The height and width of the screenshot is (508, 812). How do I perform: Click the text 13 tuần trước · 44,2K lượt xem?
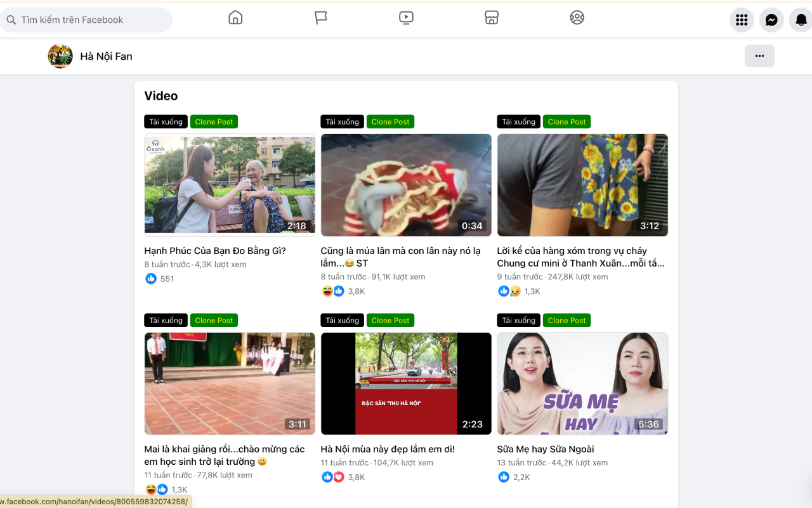553,463
